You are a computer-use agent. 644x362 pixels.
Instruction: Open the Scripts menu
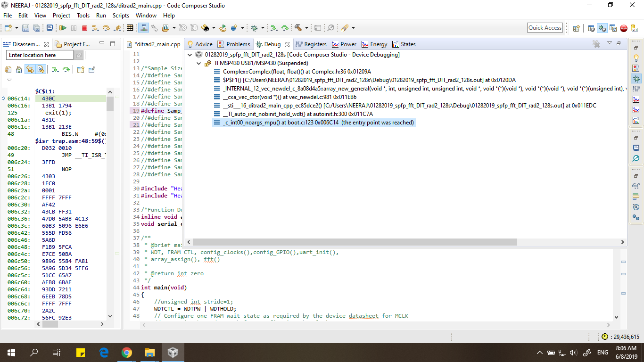121,16
